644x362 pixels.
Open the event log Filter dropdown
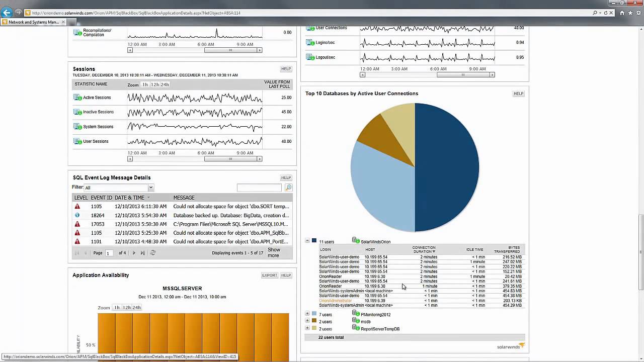click(150, 188)
